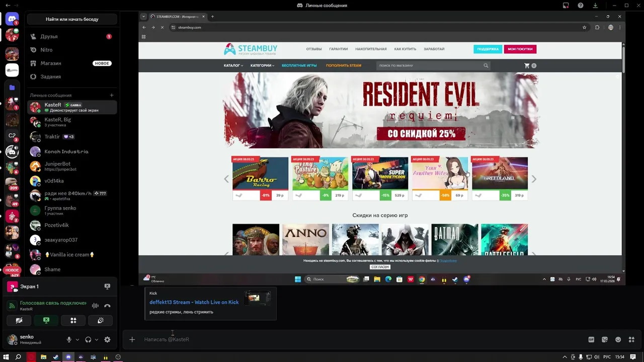Open Traktir direct message
Image resolution: width=644 pixels, height=362 pixels.
tap(72, 137)
